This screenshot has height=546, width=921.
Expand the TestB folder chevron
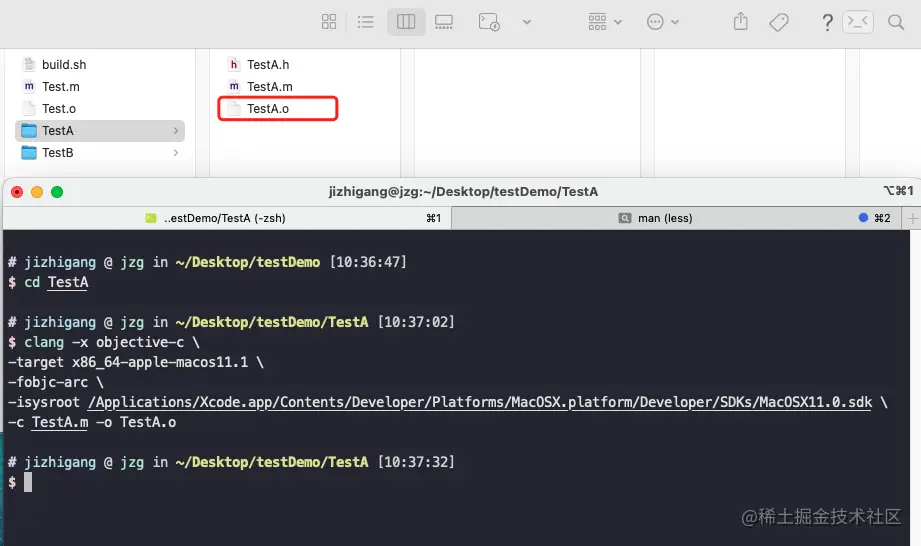(x=176, y=153)
